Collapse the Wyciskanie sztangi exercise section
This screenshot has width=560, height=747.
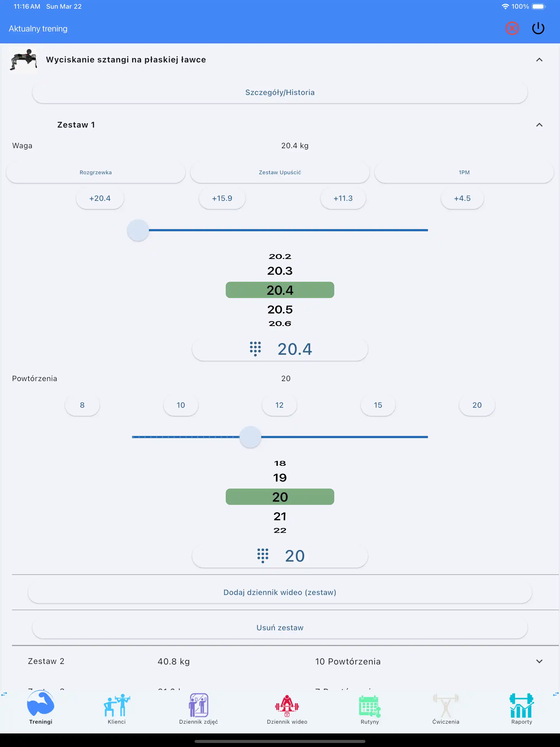(539, 60)
